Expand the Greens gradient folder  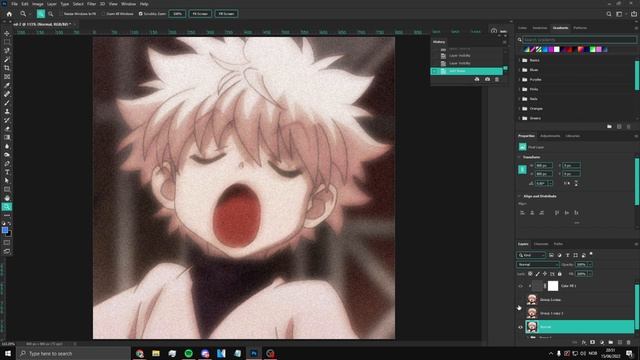tap(520, 118)
